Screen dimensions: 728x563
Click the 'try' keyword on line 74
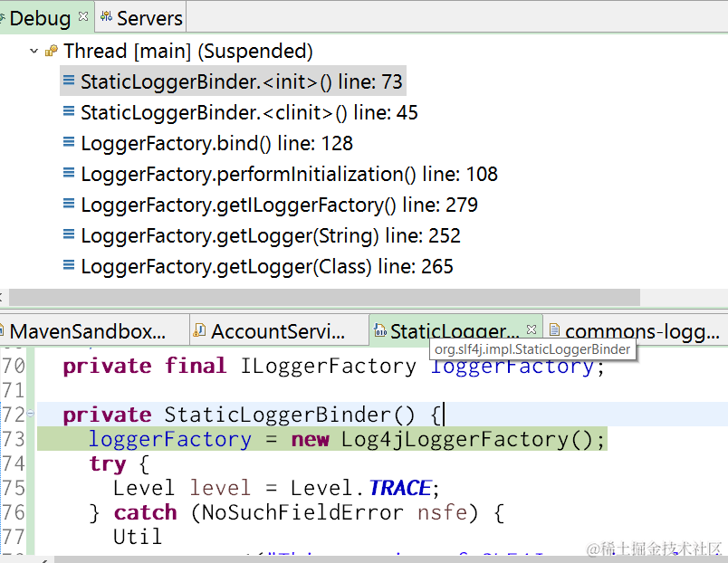pos(107,464)
